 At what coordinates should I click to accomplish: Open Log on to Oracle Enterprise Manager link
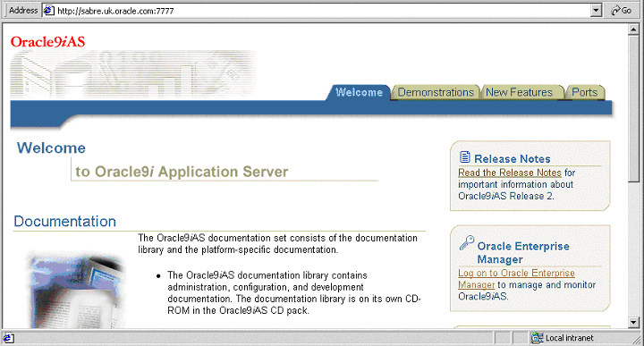516,279
